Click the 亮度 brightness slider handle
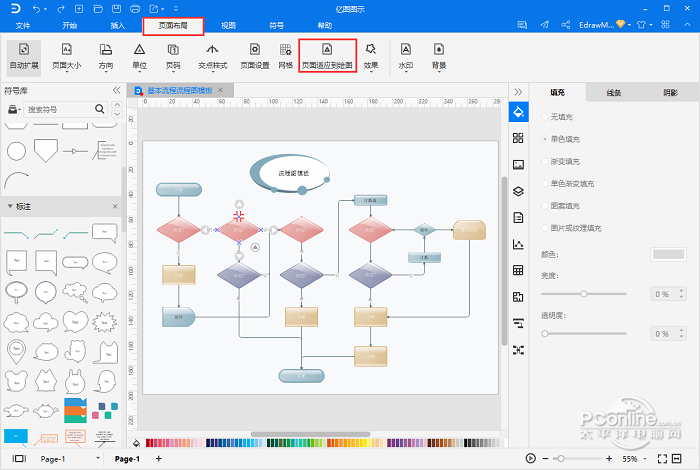 tap(584, 294)
